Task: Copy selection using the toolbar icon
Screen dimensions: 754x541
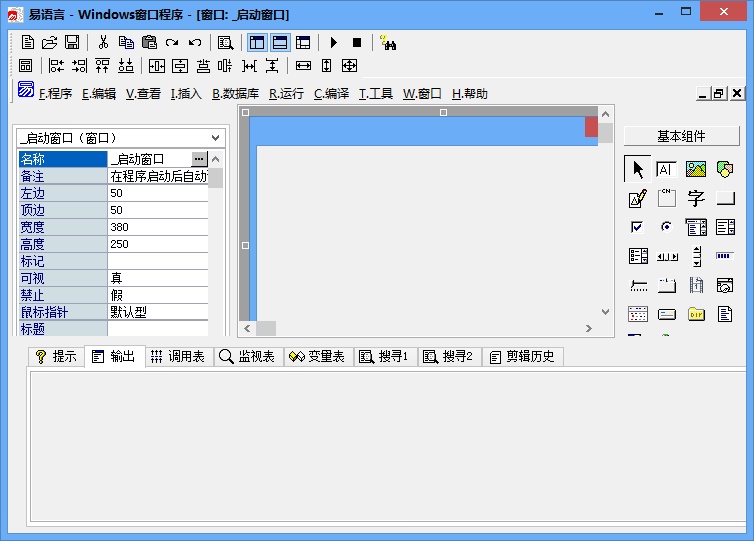Action: (126, 42)
